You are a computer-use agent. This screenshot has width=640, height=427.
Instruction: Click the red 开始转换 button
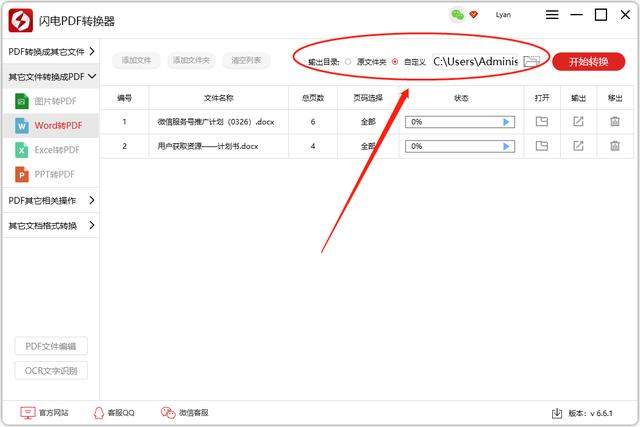click(588, 61)
